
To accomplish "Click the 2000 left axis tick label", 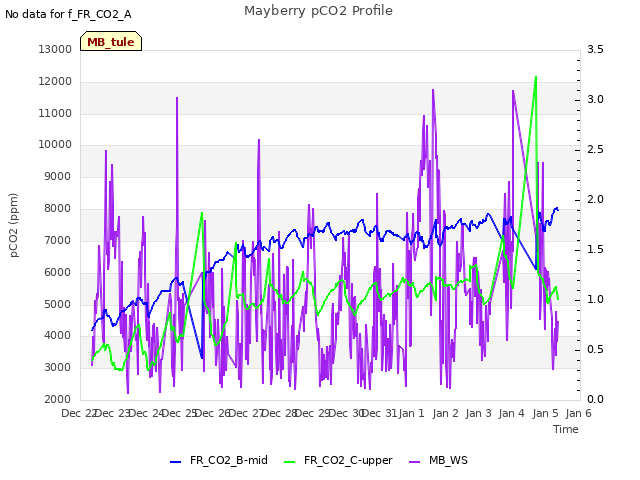I will [x=58, y=399].
